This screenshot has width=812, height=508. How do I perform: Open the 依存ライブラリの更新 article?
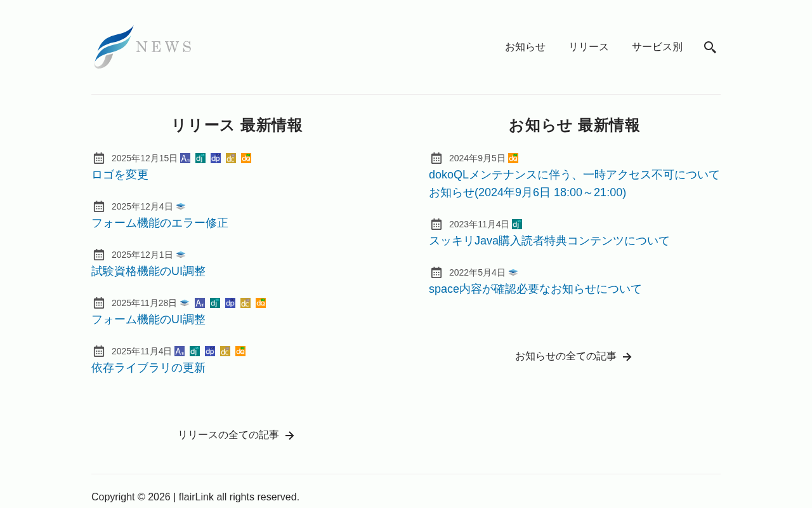coord(148,368)
